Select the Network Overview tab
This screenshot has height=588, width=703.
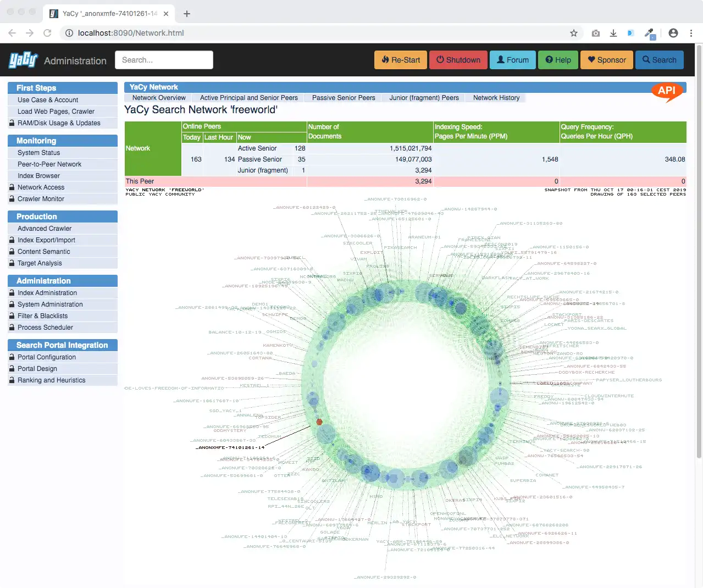pyautogui.click(x=159, y=98)
